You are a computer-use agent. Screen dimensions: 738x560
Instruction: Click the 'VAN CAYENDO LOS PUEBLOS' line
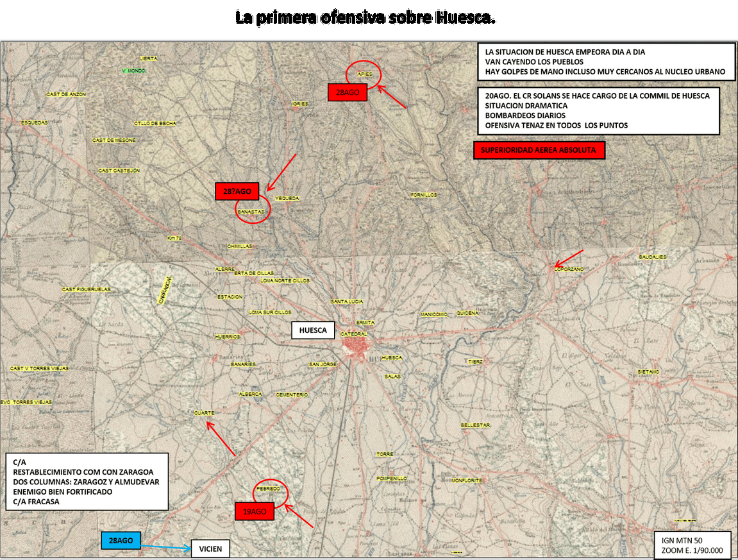point(534,62)
